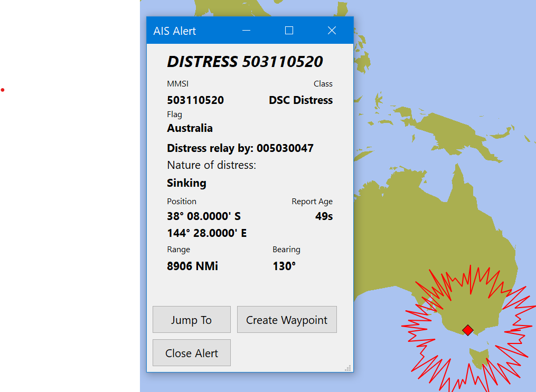This screenshot has width=536, height=392.
Task: Click the Sinking nature of distress text
Action: point(186,183)
